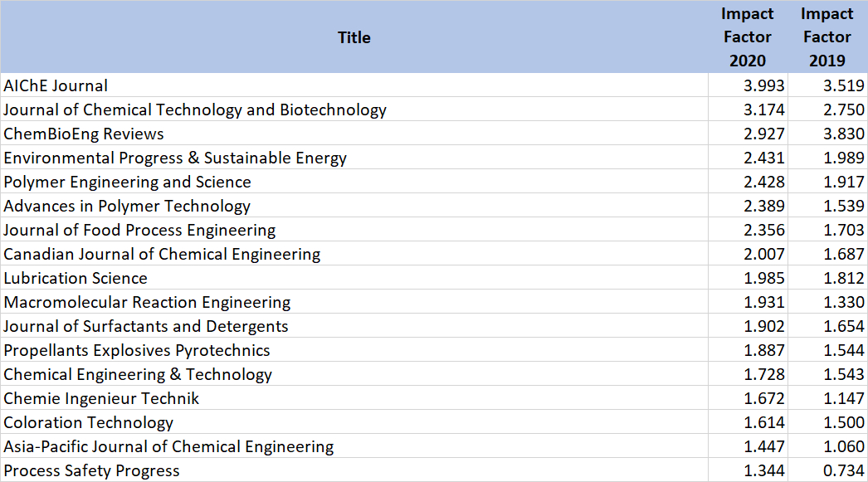Screen dimensions: 868x482
Task: Select the 3.830 value for ChemBioEng Reviews
Action: tap(844, 134)
